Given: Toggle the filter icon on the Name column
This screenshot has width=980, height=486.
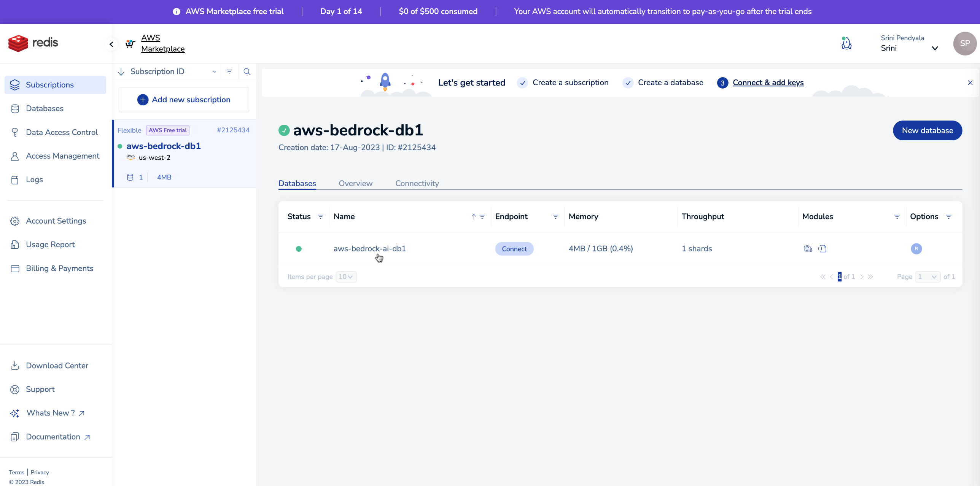Looking at the screenshot, I should [x=482, y=217].
